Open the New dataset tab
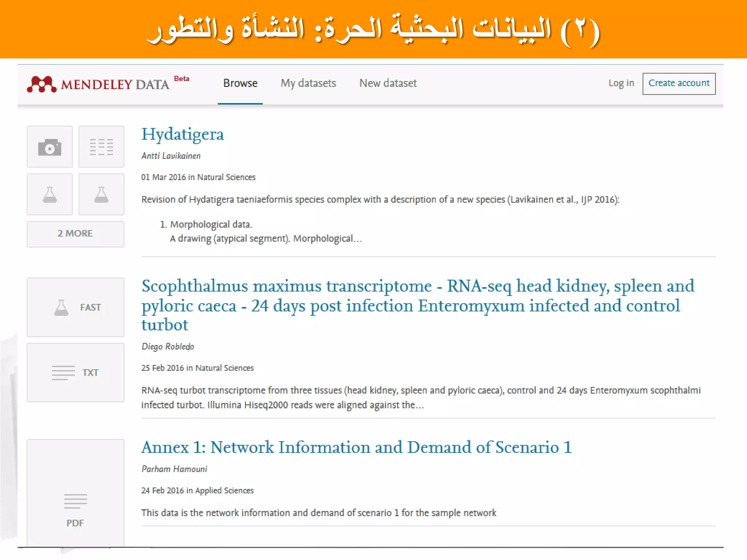This screenshot has height=560, width=747. (388, 83)
